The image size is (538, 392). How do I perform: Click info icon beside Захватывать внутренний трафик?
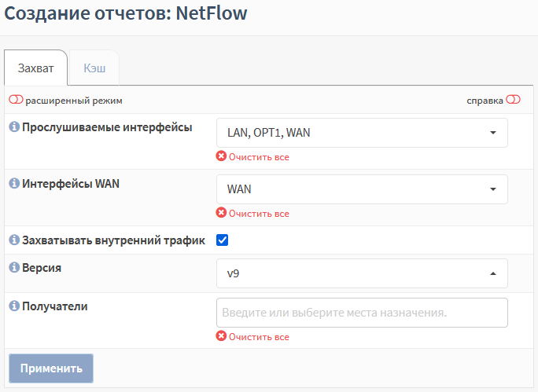pyautogui.click(x=14, y=240)
